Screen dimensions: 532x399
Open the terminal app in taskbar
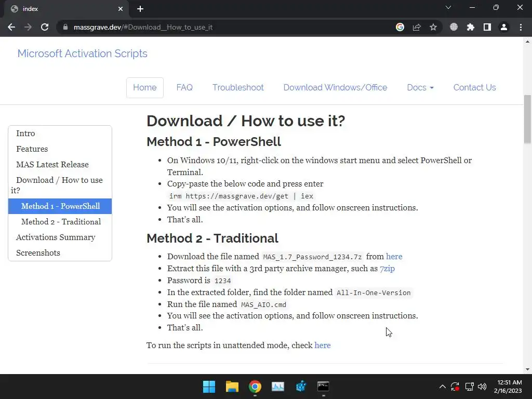(323, 387)
